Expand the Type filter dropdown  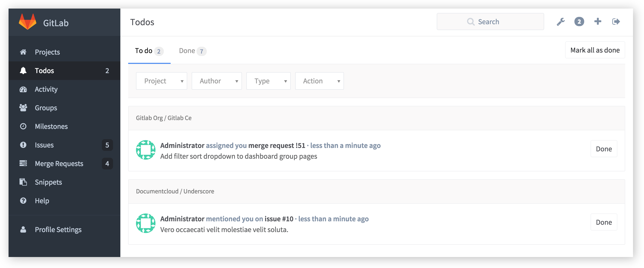coord(269,81)
